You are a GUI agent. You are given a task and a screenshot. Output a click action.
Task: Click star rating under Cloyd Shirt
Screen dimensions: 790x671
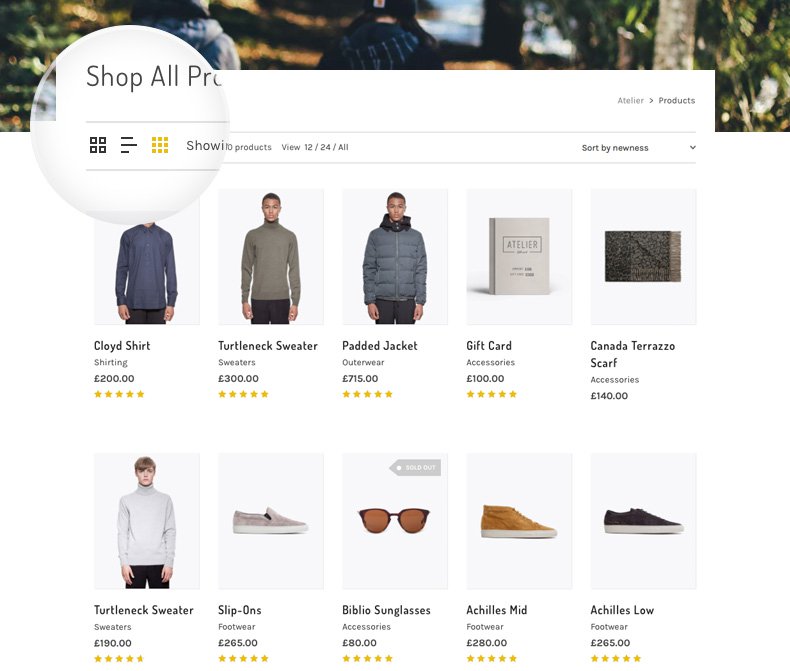coord(119,394)
